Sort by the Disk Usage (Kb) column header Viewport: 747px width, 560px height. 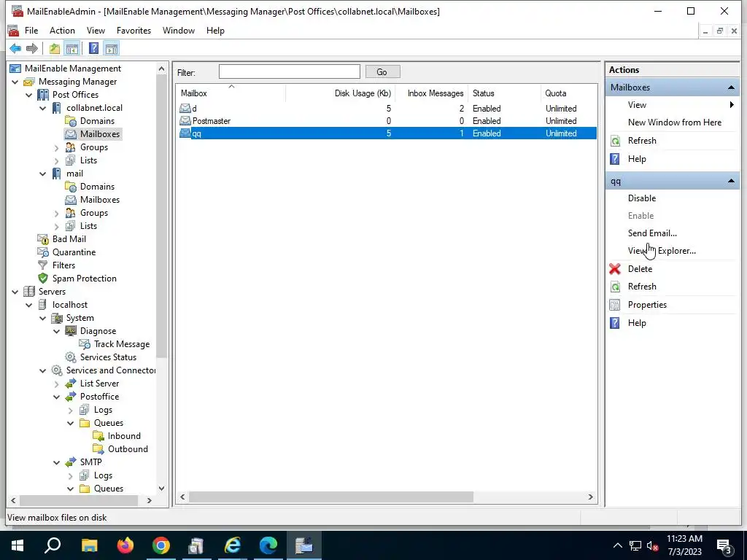click(x=340, y=93)
